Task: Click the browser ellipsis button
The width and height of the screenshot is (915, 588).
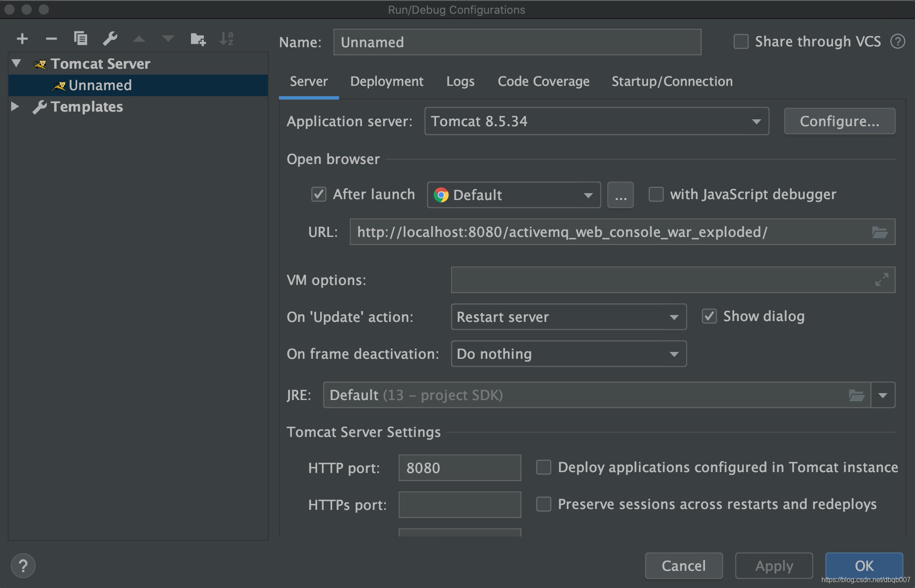Action: pos(621,195)
